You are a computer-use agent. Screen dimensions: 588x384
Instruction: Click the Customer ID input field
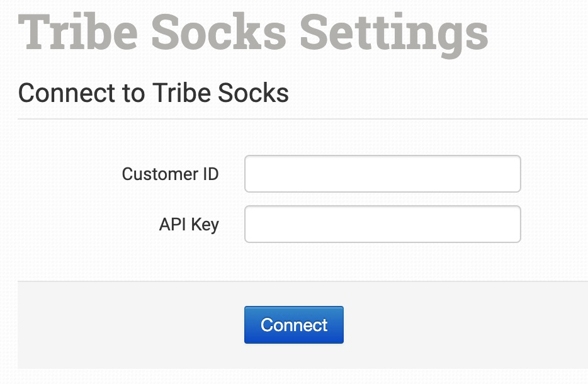(x=382, y=174)
